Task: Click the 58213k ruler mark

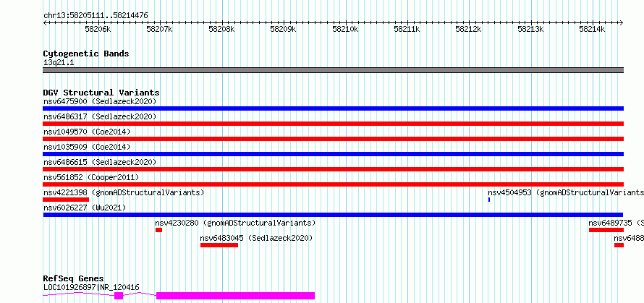Action: (x=530, y=29)
